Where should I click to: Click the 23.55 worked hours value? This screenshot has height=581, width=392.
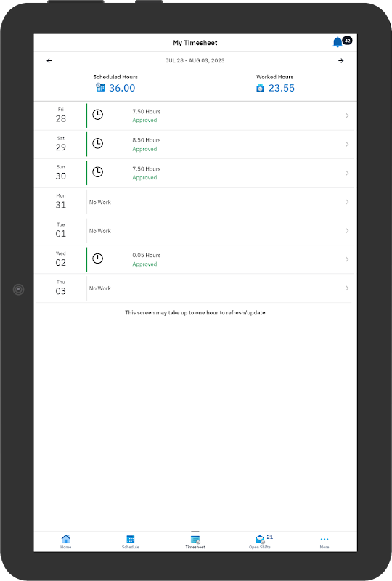tap(281, 88)
